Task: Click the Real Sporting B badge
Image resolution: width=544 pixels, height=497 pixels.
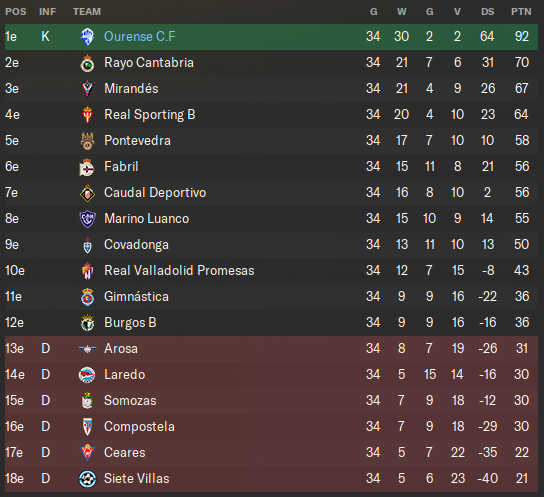Action: click(87, 115)
